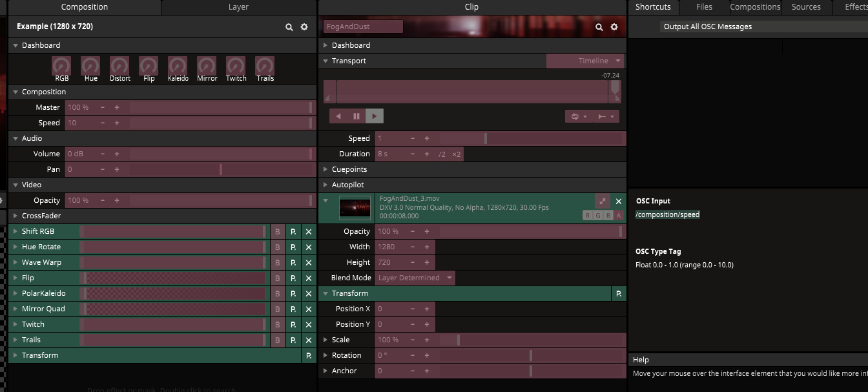Switch to the Layer tab

tap(238, 7)
